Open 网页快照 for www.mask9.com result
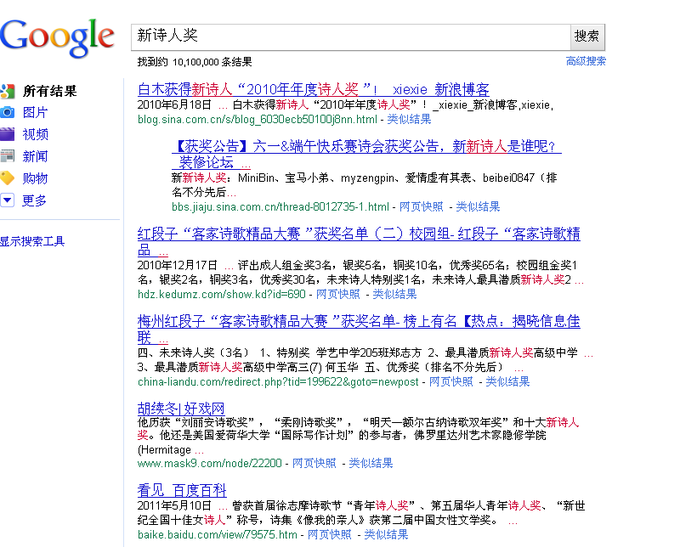Viewport: 697px width, 547px height. 314,463
